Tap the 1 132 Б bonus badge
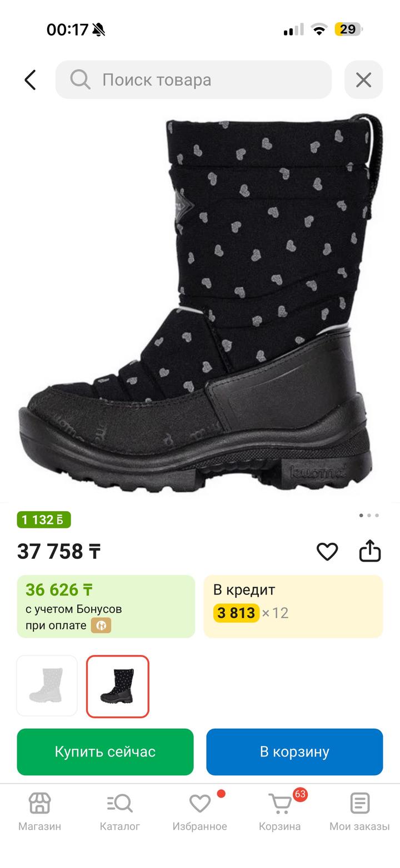Screen dimensions: 400x868 pyautogui.click(x=44, y=520)
